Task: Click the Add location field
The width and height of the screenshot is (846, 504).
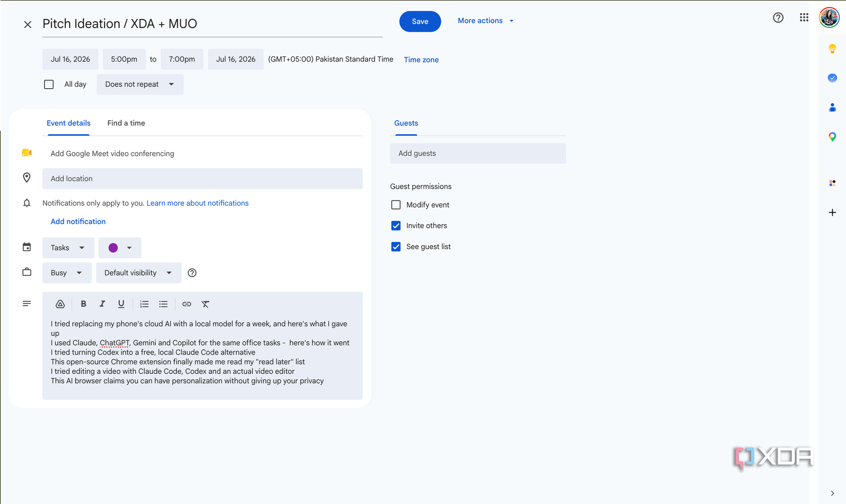Action: (x=203, y=178)
